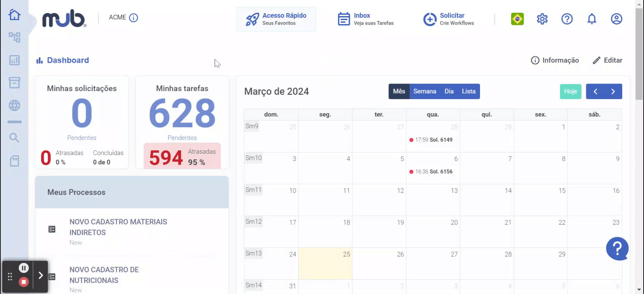Click the Editar dashboard button

[607, 60]
